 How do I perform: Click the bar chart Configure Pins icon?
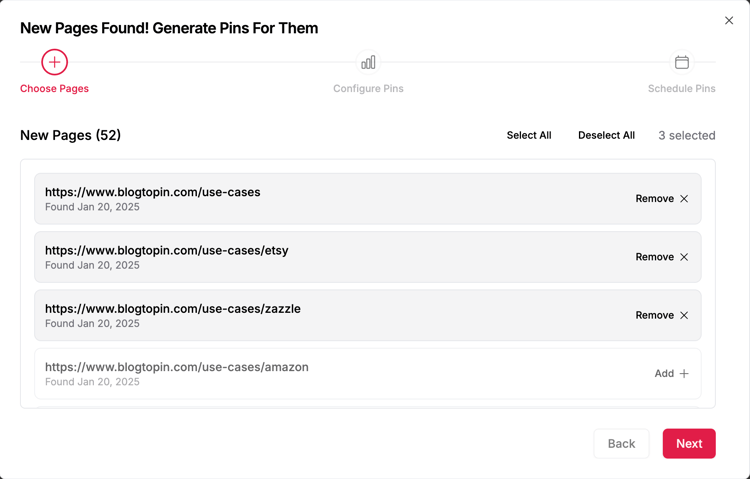pos(368,62)
